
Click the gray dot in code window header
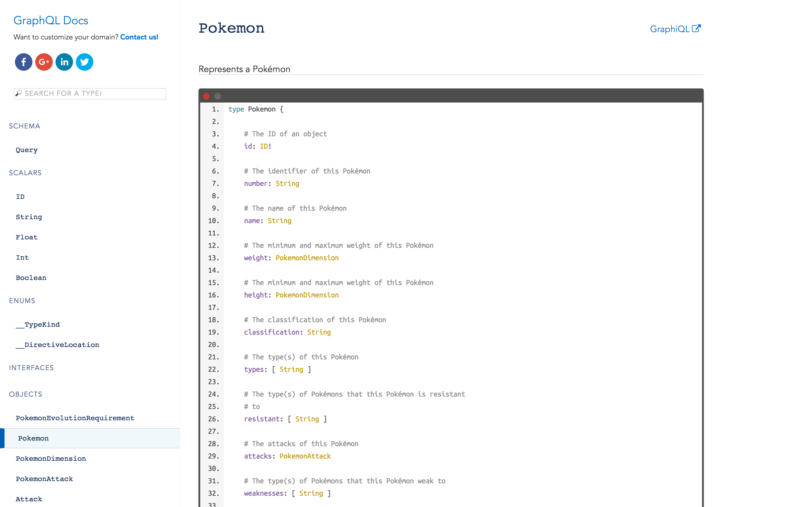pyautogui.click(x=218, y=96)
